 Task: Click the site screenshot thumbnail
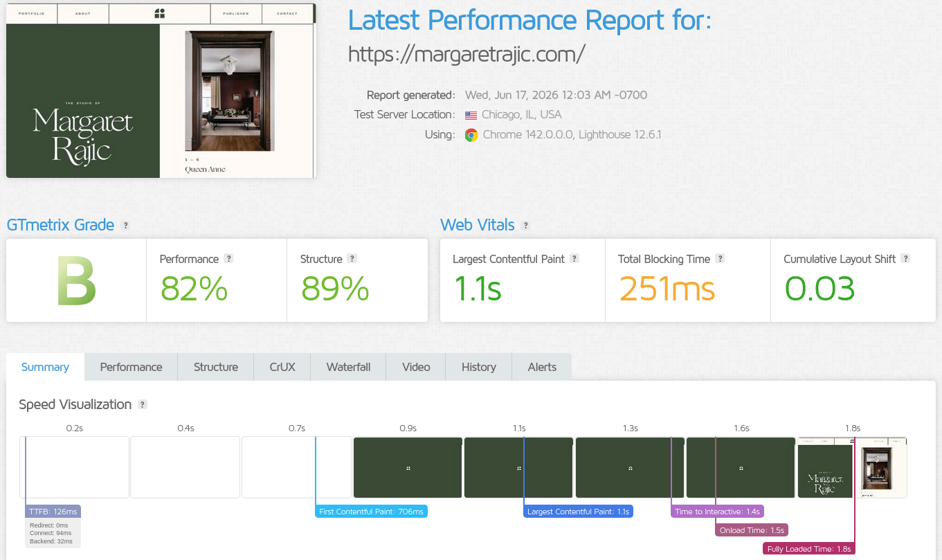pos(161,91)
